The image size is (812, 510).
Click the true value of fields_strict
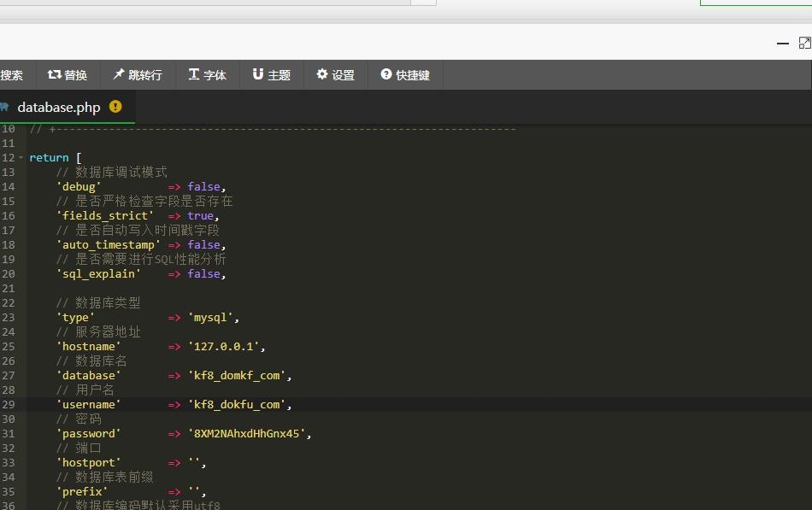[200, 215]
